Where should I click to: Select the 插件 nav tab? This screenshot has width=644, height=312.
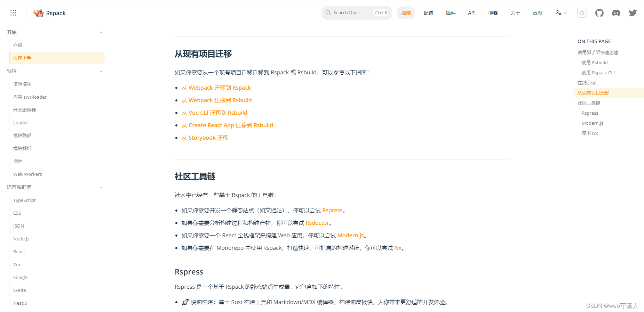(451, 13)
